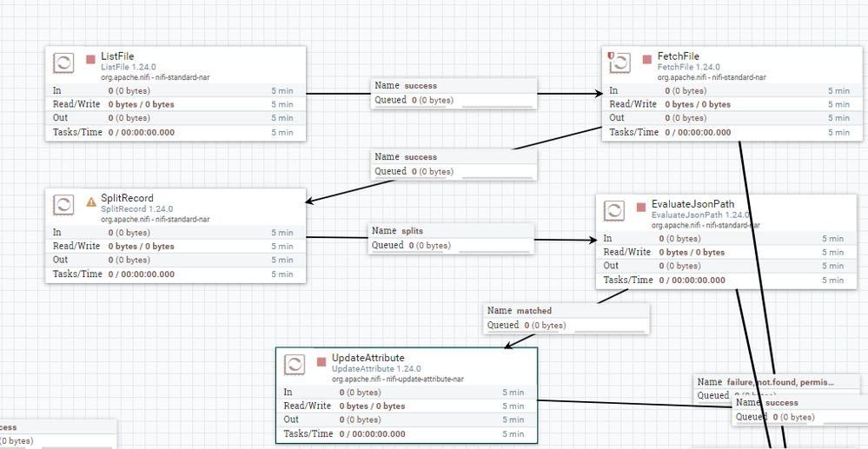Viewport: 868px width, 449px height.
Task: Select the ListFile processor title
Action: [x=117, y=56]
